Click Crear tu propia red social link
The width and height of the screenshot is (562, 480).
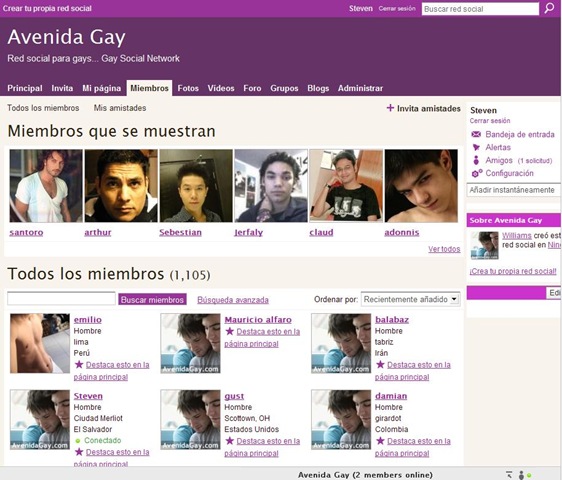pyautogui.click(x=47, y=8)
